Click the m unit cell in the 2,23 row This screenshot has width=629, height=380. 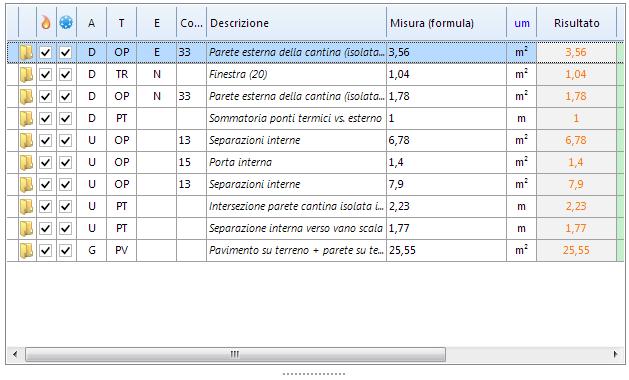click(521, 207)
